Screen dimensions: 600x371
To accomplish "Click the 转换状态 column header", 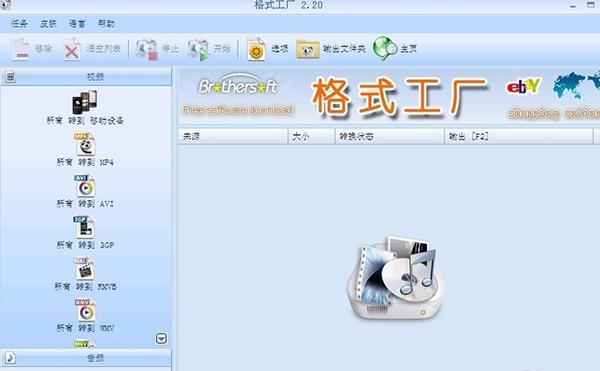I will 390,136.
